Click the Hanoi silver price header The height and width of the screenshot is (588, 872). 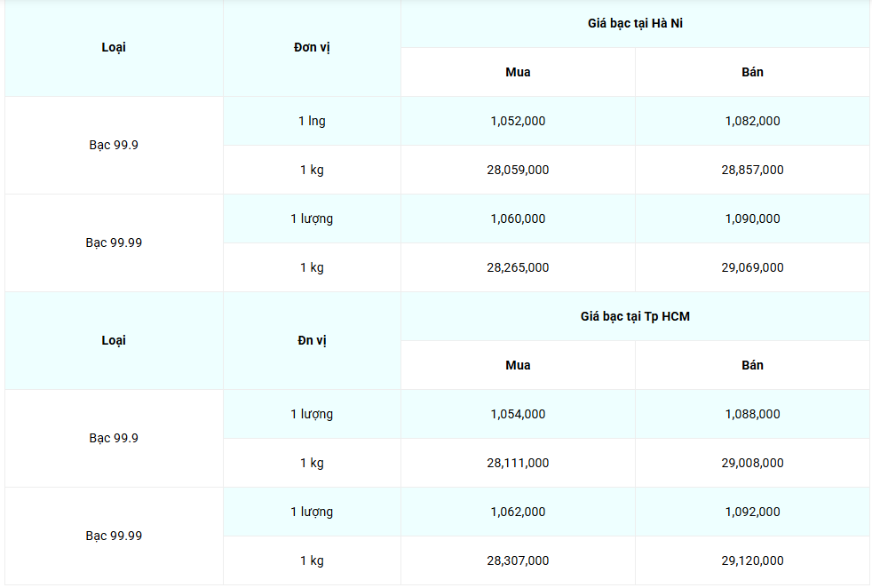[x=635, y=23]
